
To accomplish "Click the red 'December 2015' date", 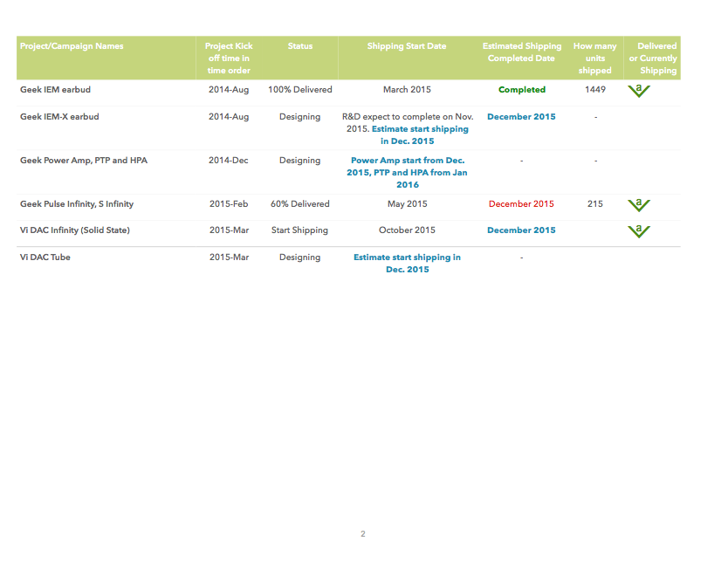I will 521,203.
